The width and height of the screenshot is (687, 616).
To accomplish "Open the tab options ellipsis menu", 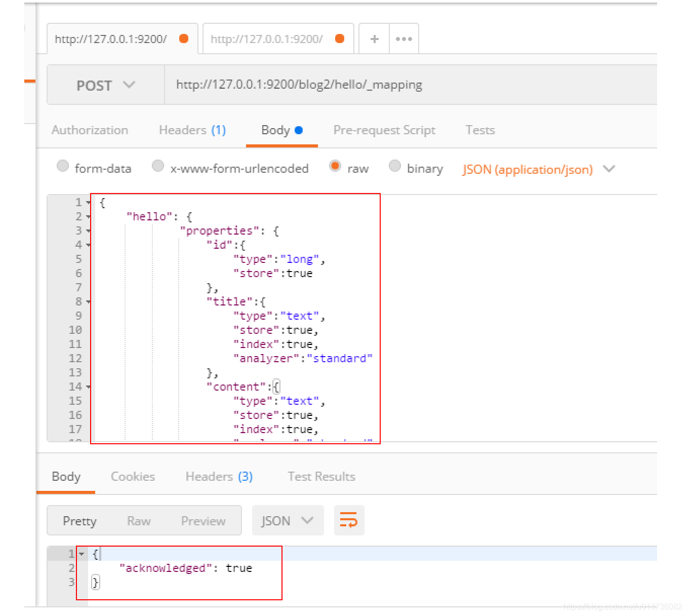I will coord(404,39).
